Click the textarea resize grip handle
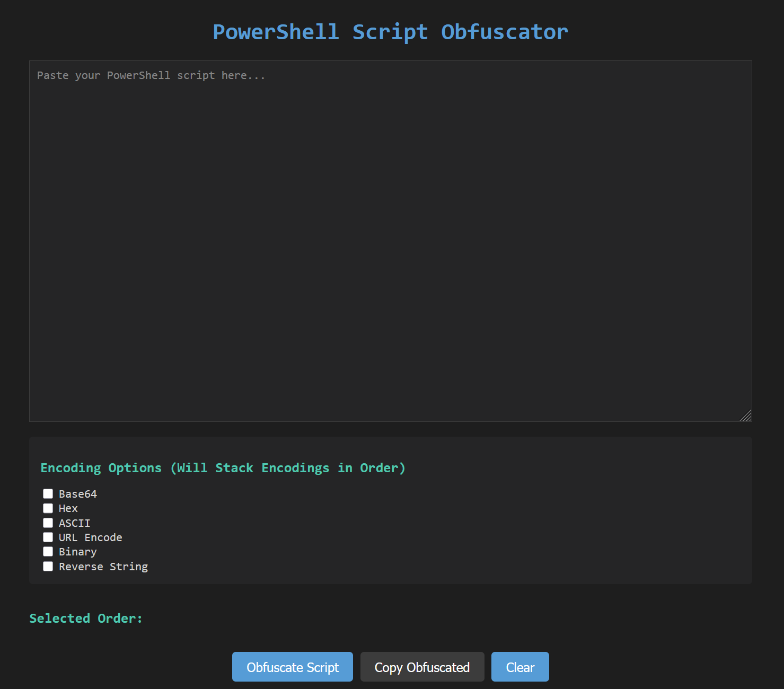The image size is (784, 689). click(x=746, y=416)
